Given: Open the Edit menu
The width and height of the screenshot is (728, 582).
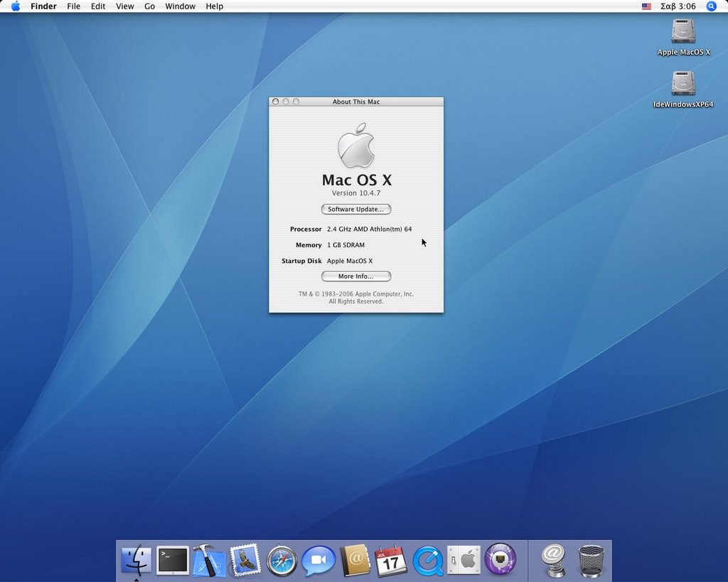Looking at the screenshot, I should point(98,6).
